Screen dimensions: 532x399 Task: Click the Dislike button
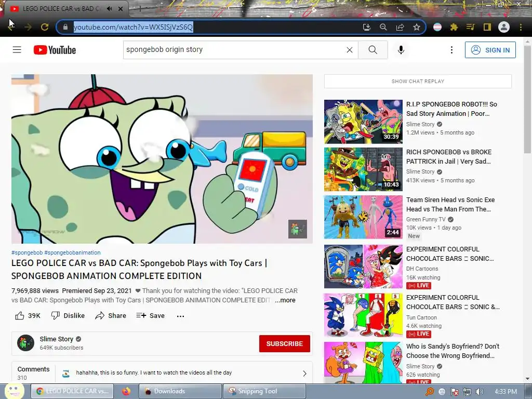point(68,316)
